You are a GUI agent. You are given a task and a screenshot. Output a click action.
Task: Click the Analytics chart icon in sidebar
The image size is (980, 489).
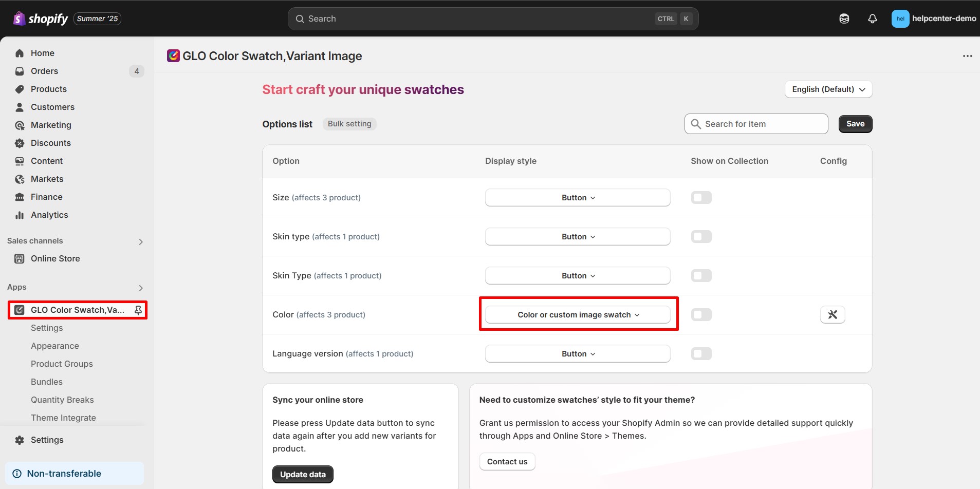pos(20,215)
